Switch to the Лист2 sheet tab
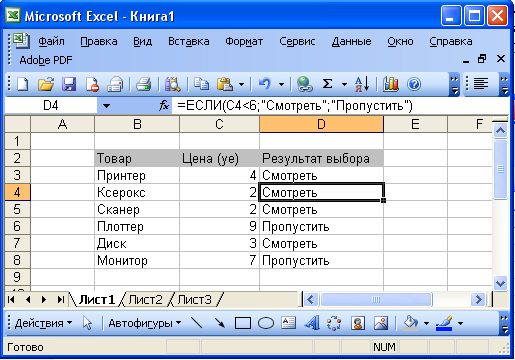The image size is (515, 360). [145, 300]
